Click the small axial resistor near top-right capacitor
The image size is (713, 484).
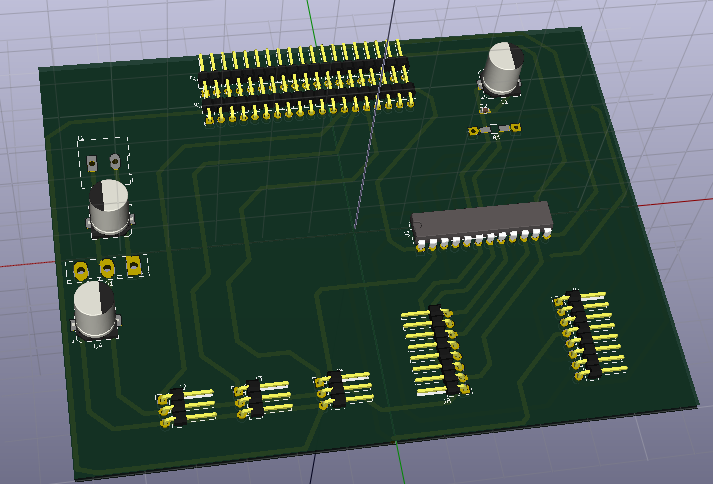[495, 129]
